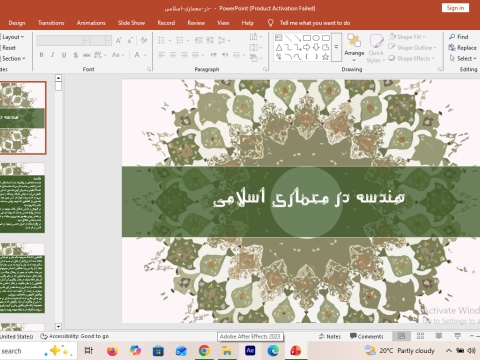Click the Reset slide button
Image resolution: width=480 pixels, height=360 pixels.
coord(9,48)
